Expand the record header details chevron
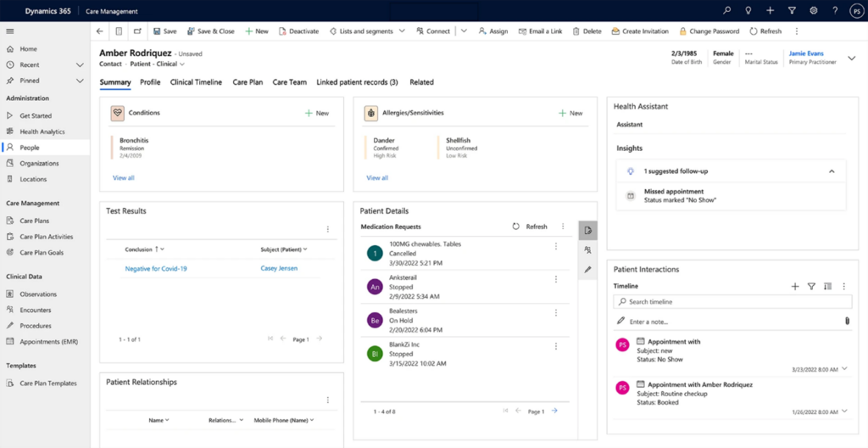The width and height of the screenshot is (868, 448). (x=852, y=58)
